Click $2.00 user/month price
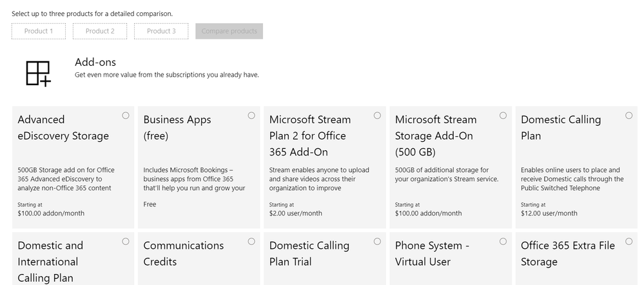This screenshot has height=285, width=644. point(296,213)
